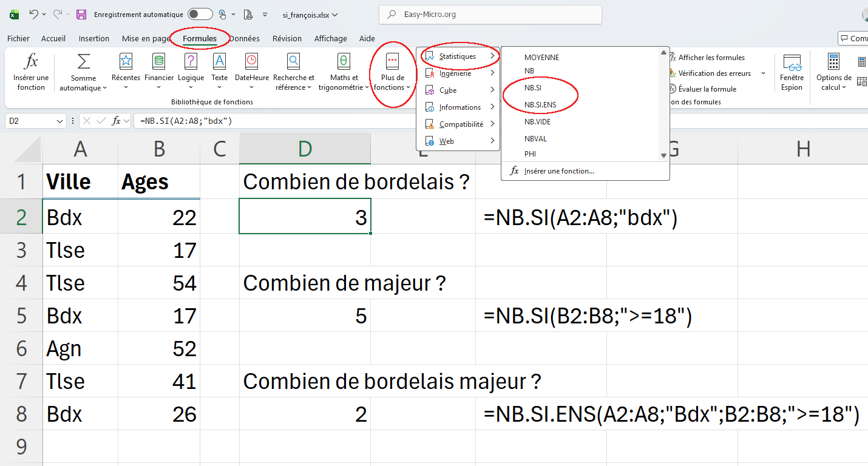Browse Logique functions
The height and width of the screenshot is (466, 868).
click(x=191, y=72)
